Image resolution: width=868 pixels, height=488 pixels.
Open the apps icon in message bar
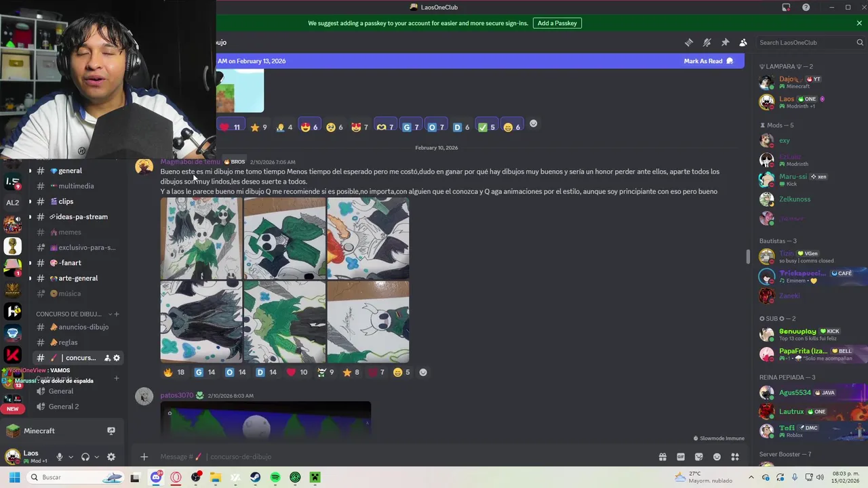pyautogui.click(x=735, y=457)
